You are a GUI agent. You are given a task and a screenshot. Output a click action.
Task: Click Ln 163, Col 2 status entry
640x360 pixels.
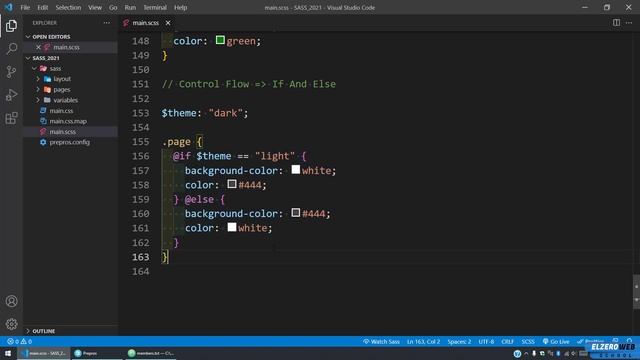[x=423, y=342]
